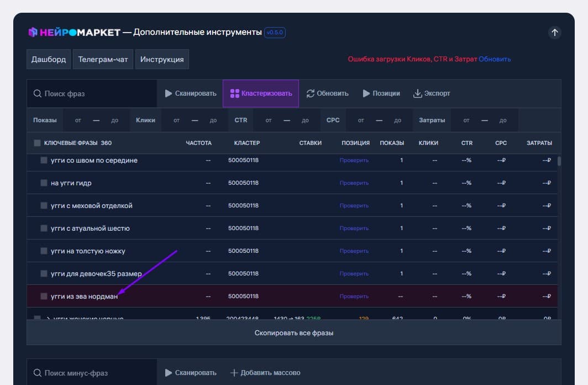Image resolution: width=588 pixels, height=385 pixels.
Task: Click the Neuromarket logo icon
Action: tap(33, 32)
